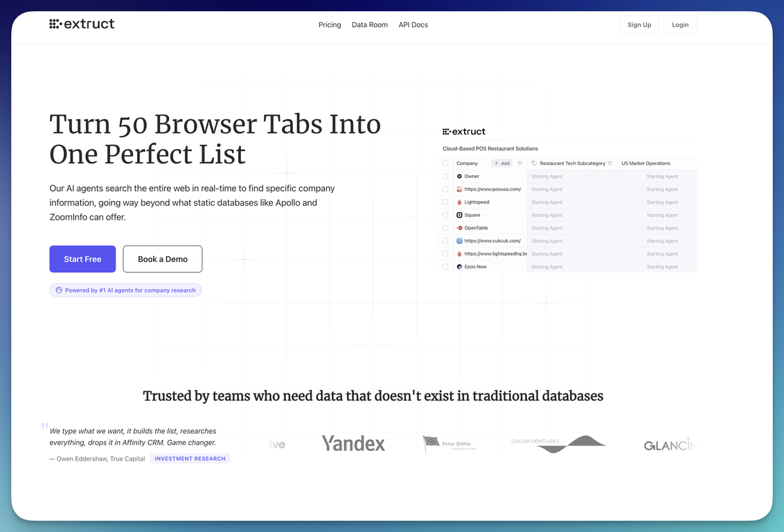Click the Investment Research tag badge
The image size is (784, 532).
(190, 459)
